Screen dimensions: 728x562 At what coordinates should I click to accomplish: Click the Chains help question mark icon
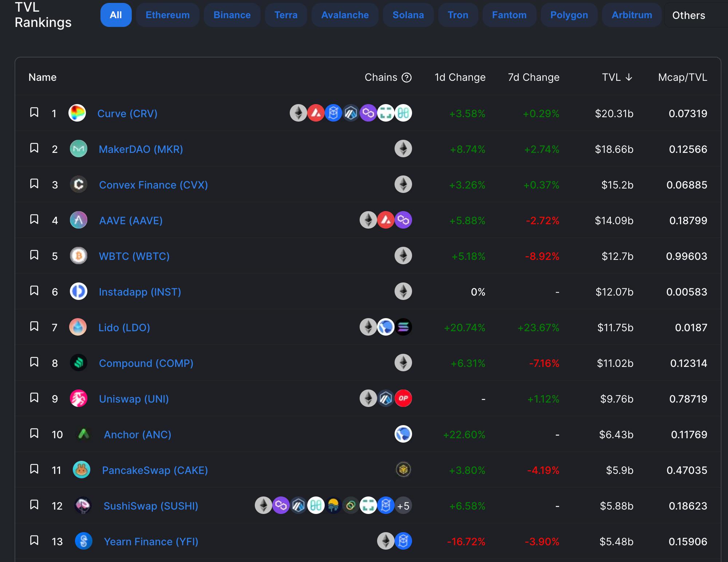[406, 78]
